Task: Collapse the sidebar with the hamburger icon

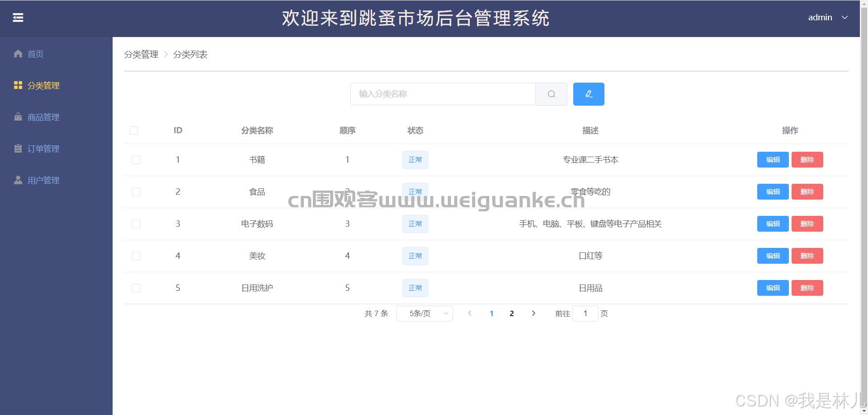Action: [18, 17]
